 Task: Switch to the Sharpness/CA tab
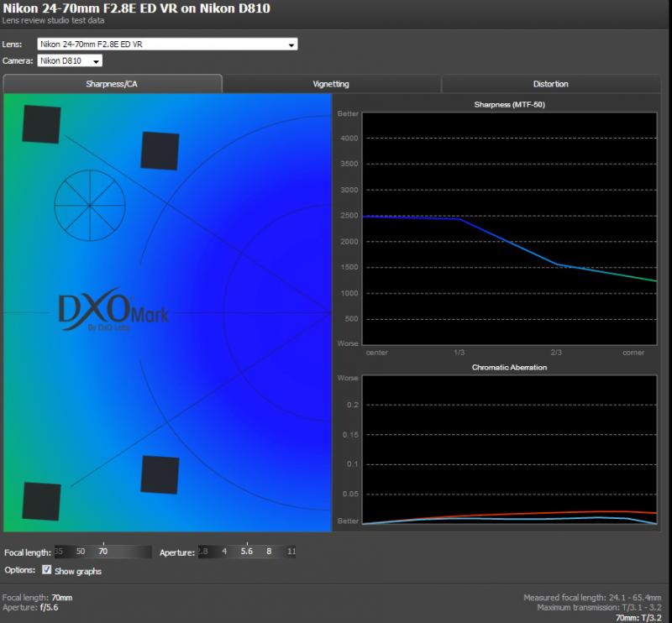click(x=113, y=84)
